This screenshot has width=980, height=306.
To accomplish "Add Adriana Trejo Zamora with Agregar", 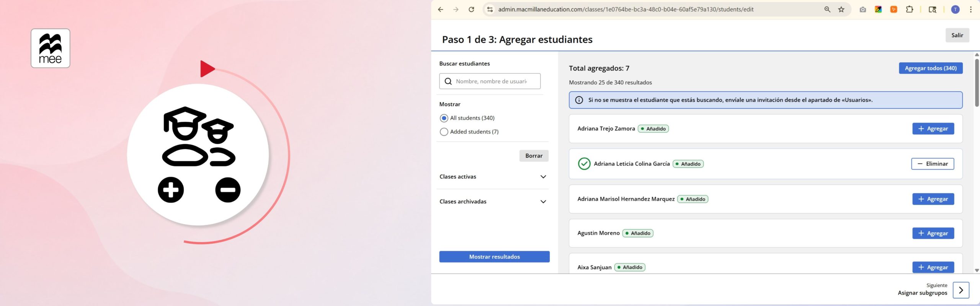I will [933, 129].
